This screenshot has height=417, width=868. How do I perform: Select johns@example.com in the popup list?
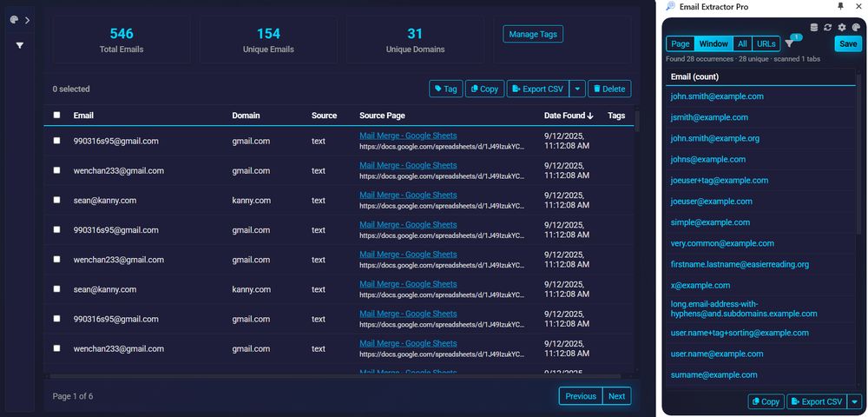click(708, 160)
